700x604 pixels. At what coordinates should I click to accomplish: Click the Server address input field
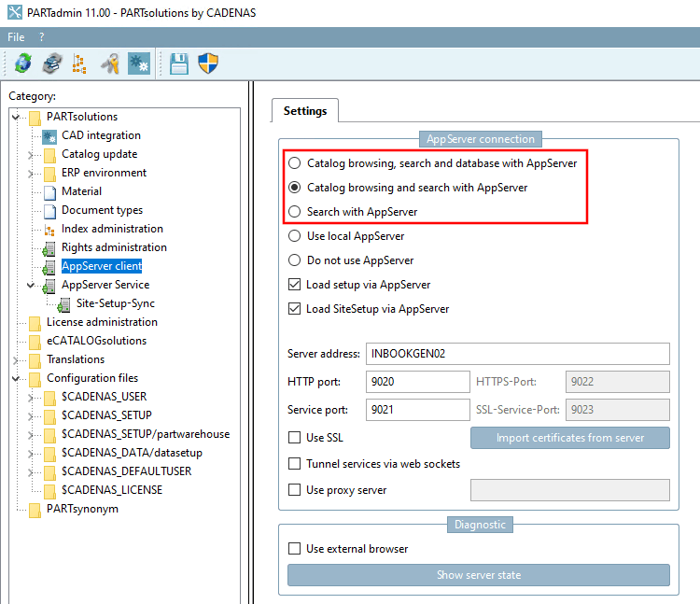tap(517, 354)
